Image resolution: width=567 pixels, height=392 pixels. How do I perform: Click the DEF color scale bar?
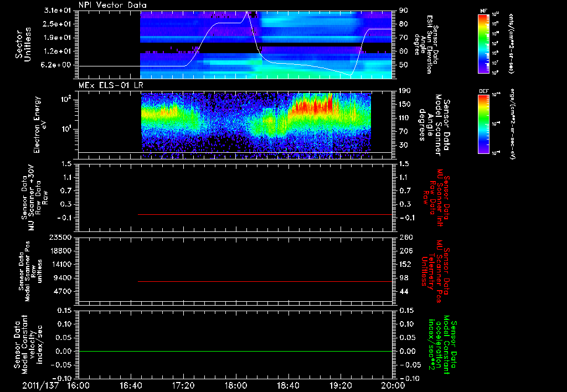[483, 124]
